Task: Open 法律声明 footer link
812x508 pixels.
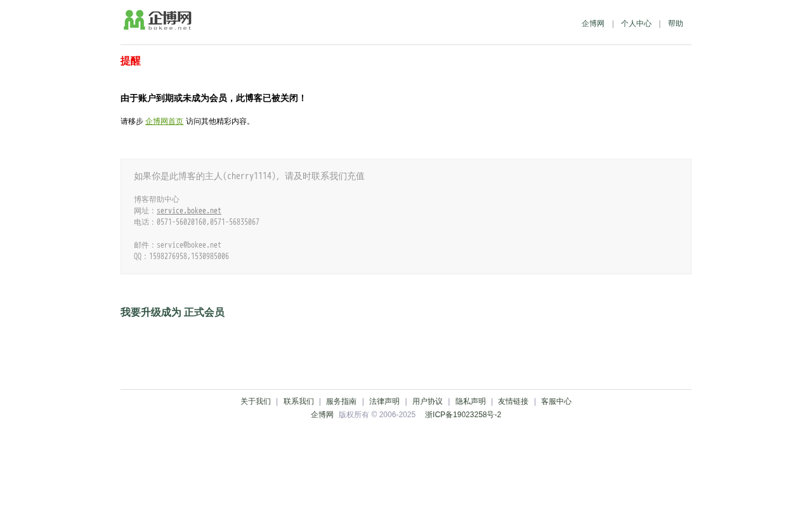Action: coord(384,401)
